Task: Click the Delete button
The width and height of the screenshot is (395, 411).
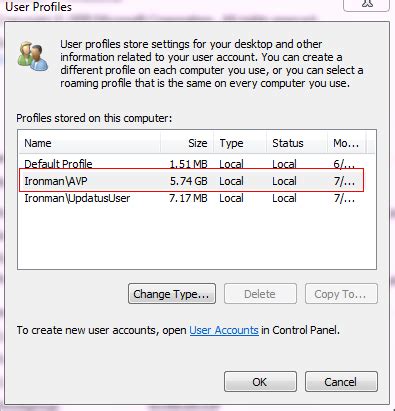Action: click(260, 294)
